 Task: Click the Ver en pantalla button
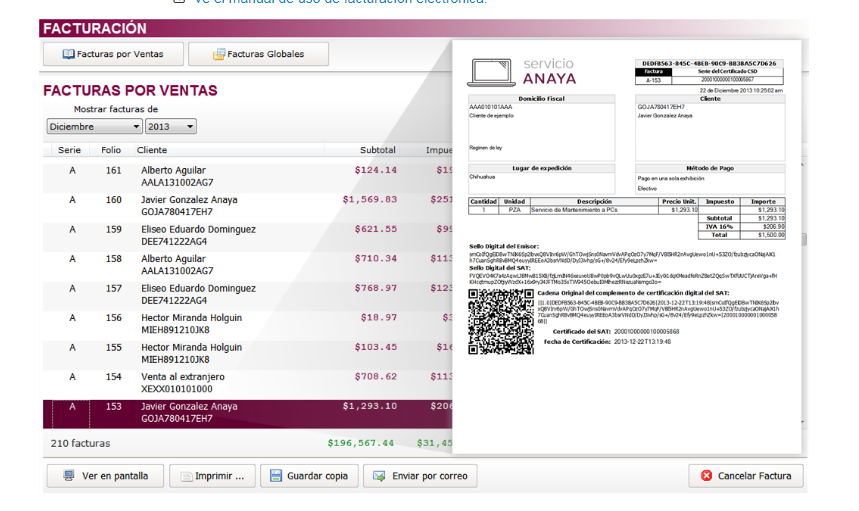click(x=105, y=476)
